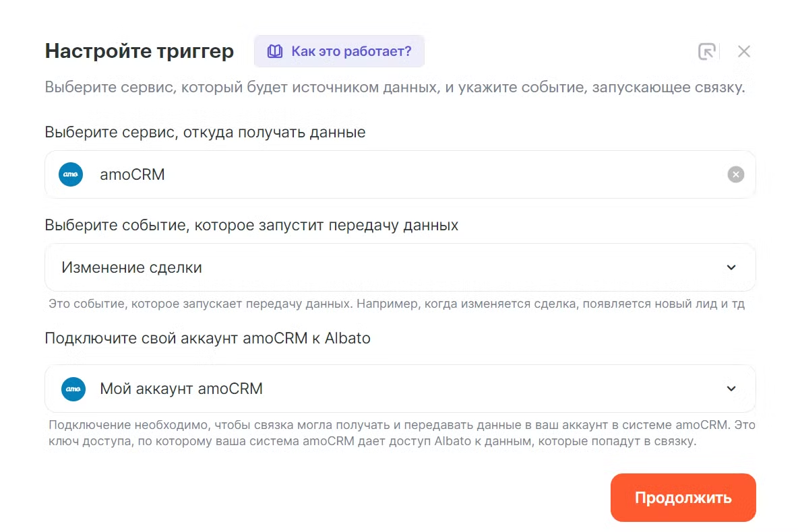Click the event hint text below dropdown

tap(396, 304)
